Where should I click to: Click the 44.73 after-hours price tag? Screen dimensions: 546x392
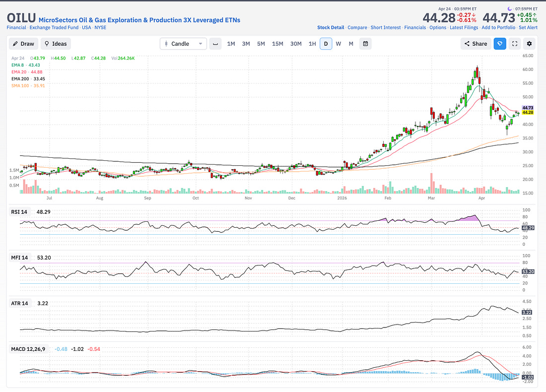[x=528, y=108]
